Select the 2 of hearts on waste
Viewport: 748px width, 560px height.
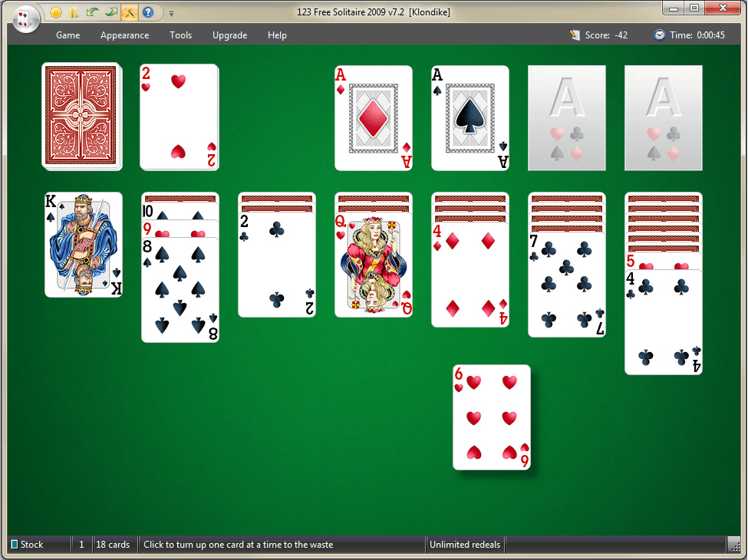pyautogui.click(x=179, y=117)
